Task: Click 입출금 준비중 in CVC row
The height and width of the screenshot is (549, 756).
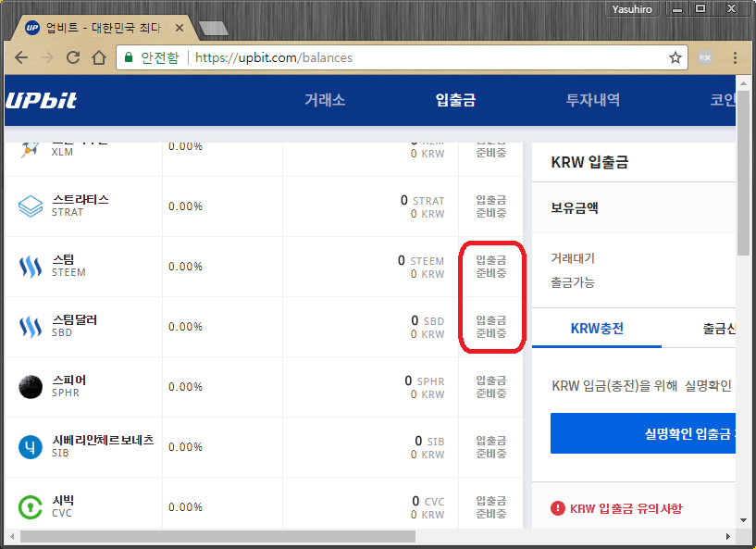Action: point(491,507)
